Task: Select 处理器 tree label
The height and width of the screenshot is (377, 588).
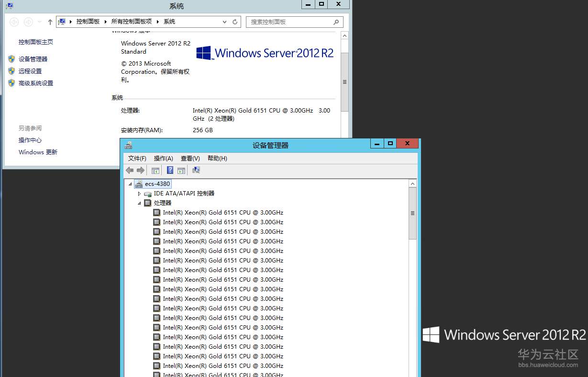Action: tap(162, 203)
